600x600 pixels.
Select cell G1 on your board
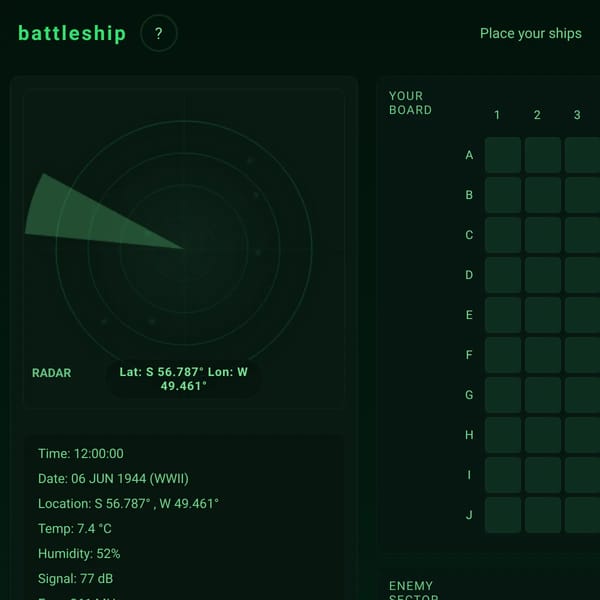[503, 395]
